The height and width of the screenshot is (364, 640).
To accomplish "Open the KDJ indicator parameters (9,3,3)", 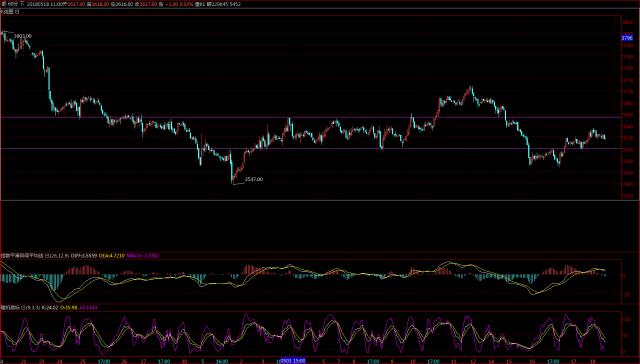I will tap(33, 307).
